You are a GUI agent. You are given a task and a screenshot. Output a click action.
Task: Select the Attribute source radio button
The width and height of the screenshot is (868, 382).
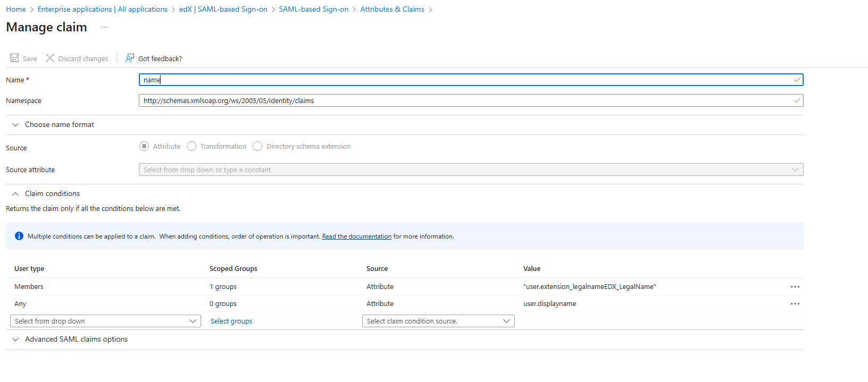click(144, 146)
